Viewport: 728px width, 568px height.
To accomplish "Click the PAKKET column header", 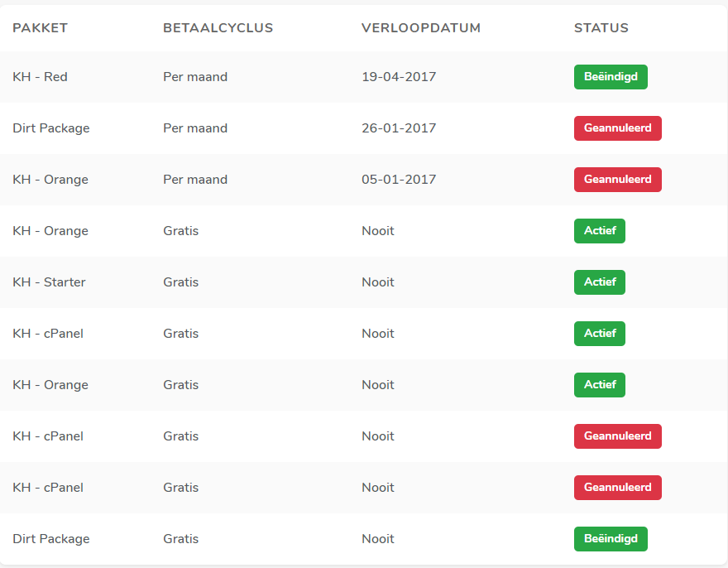I will [x=40, y=28].
